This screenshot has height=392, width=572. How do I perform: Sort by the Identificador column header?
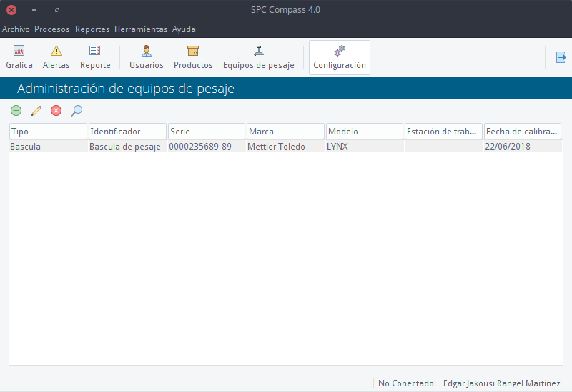pos(127,132)
